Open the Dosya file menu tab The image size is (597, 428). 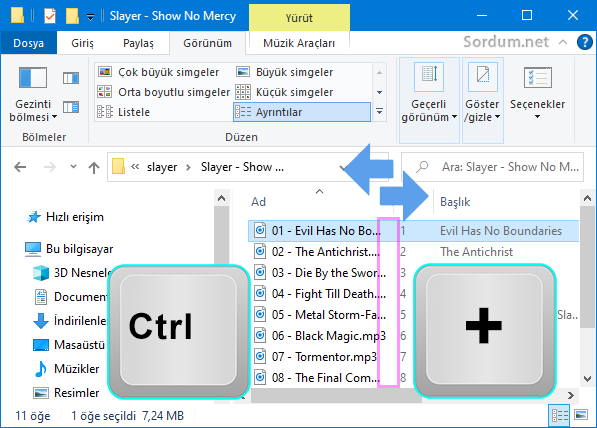29,43
